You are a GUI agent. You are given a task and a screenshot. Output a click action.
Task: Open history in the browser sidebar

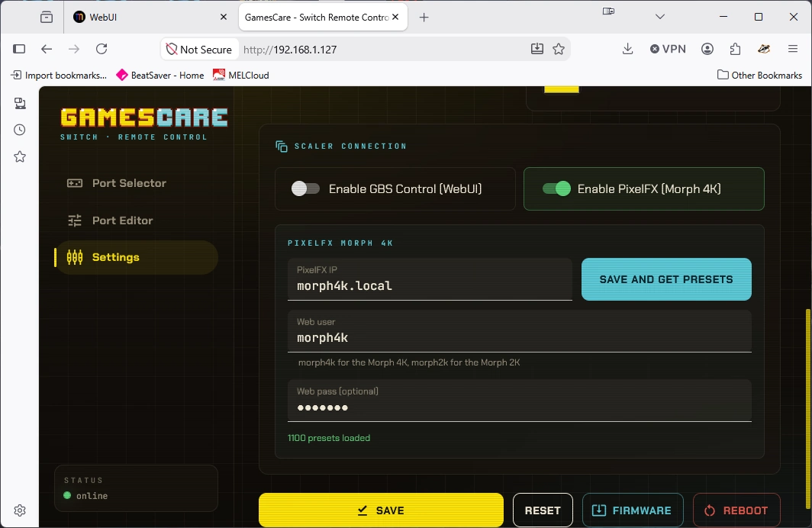pos(20,130)
